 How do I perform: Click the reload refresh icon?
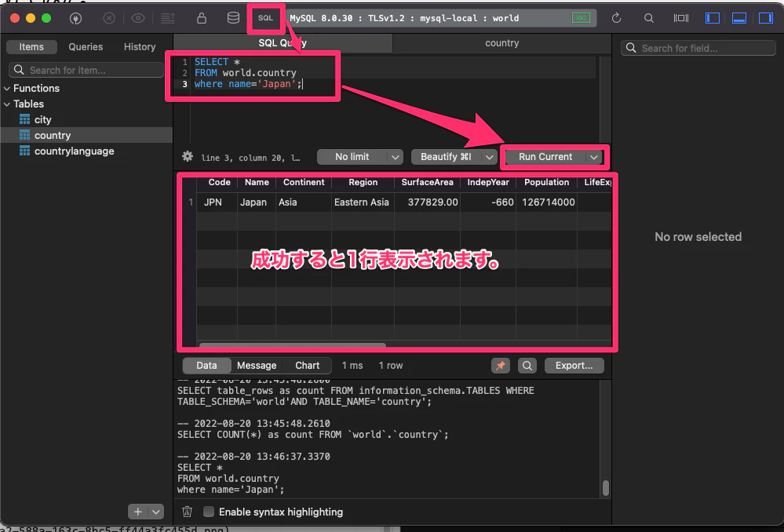[617, 18]
